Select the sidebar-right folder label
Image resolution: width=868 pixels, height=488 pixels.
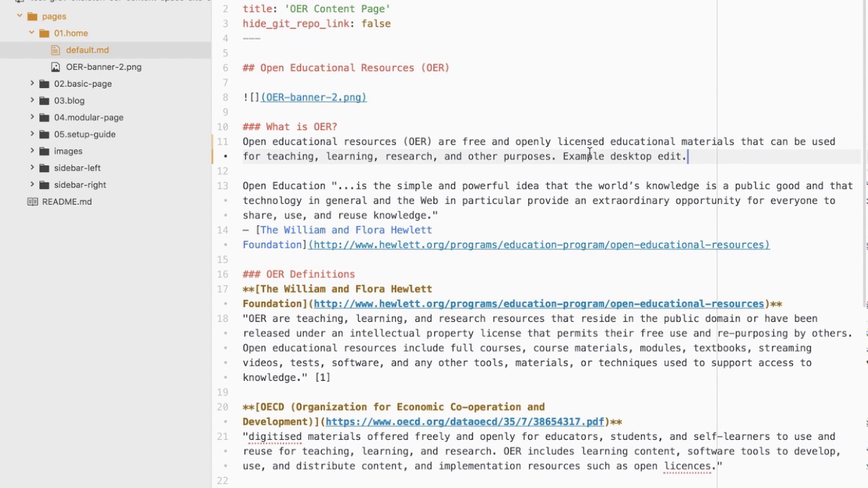coord(80,184)
